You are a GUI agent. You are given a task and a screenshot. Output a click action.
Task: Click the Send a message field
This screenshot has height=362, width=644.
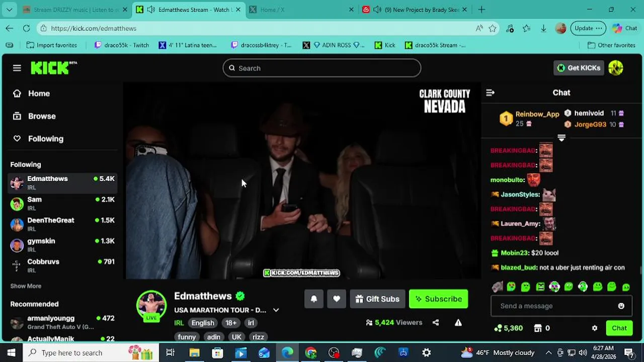pyautogui.click(x=561, y=306)
